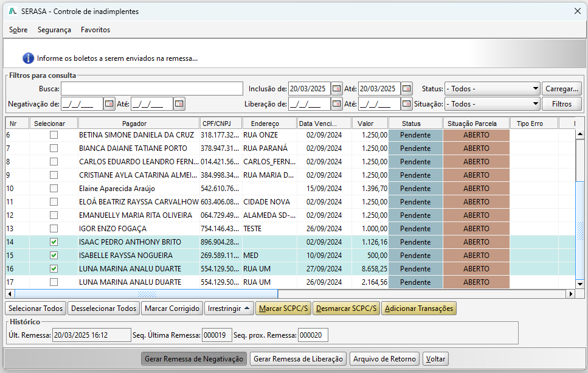Screen dimensions: 588x373
Task: Sort by Data Venci... column header
Action: tap(324, 124)
